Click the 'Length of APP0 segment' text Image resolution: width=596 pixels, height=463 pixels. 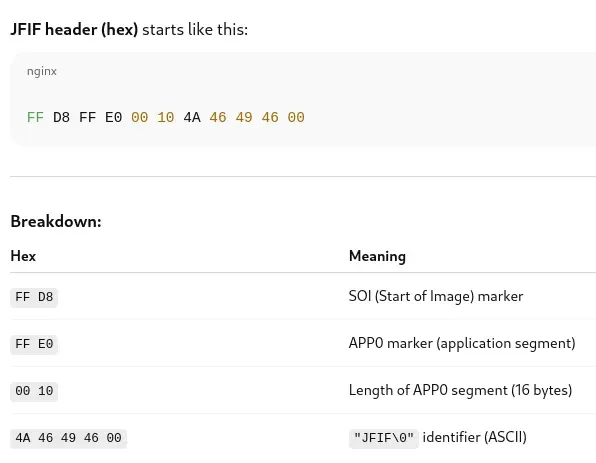click(428, 390)
